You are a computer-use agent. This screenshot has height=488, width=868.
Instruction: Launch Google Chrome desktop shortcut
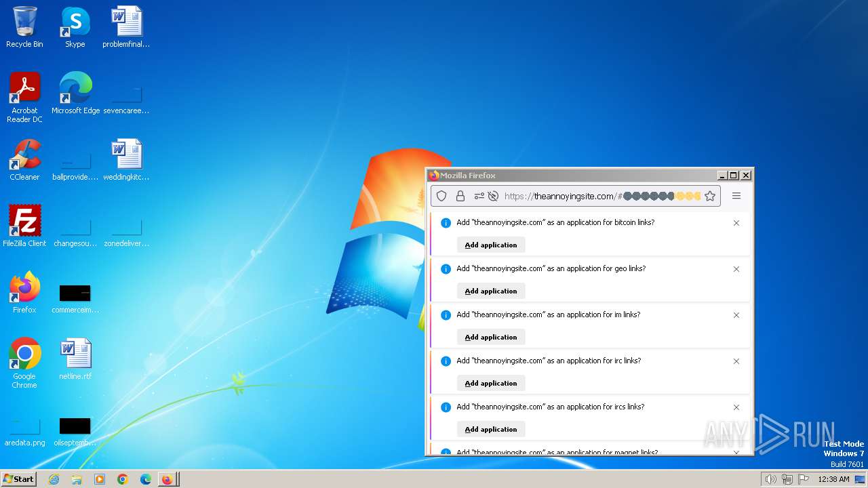tap(24, 363)
